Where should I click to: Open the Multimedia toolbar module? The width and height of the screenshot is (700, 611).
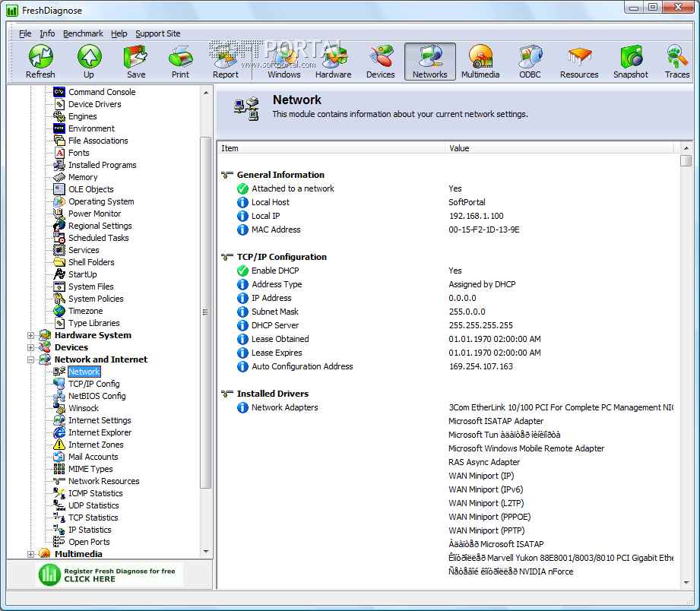click(x=480, y=62)
